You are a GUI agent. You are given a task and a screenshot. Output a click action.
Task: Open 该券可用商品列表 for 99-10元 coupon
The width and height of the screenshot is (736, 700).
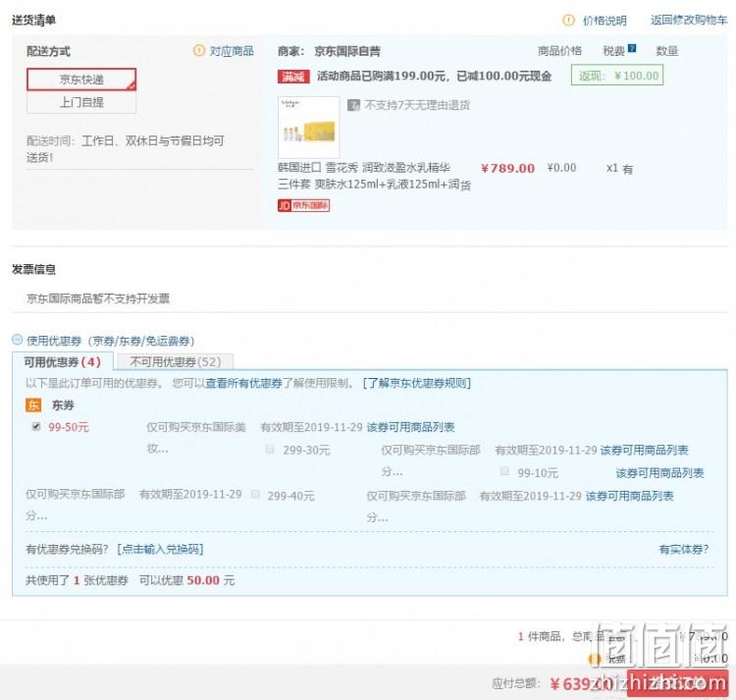tap(660, 473)
